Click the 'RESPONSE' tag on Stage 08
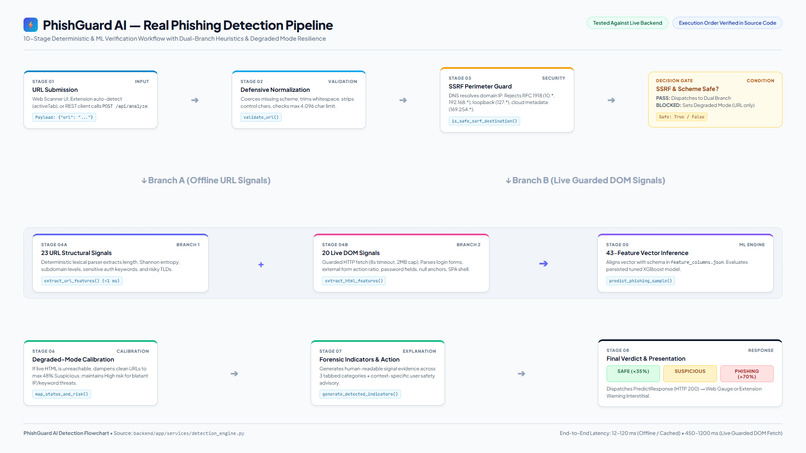The height and width of the screenshot is (453, 806). click(x=760, y=350)
